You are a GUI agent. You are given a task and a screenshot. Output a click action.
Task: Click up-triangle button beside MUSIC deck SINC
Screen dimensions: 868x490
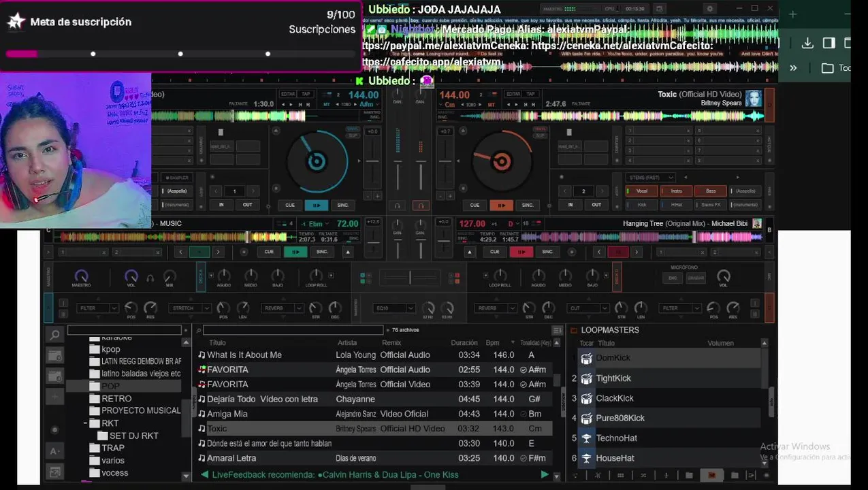click(x=347, y=252)
